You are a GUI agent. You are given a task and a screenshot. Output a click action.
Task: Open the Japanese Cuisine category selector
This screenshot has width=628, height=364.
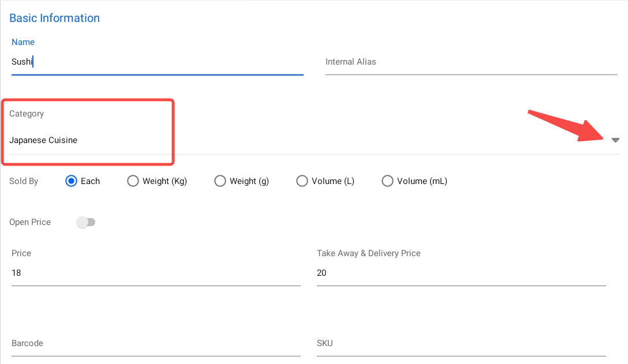[43, 140]
